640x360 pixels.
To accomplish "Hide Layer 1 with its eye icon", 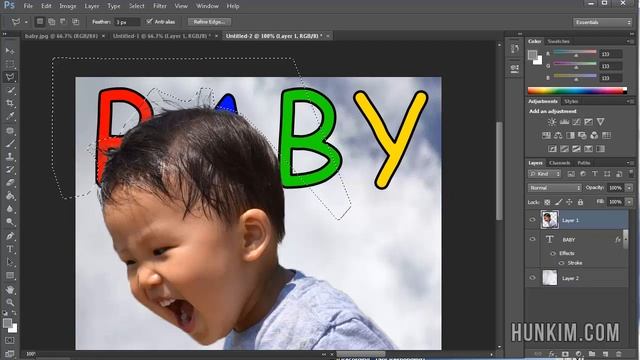I will pyautogui.click(x=532, y=220).
